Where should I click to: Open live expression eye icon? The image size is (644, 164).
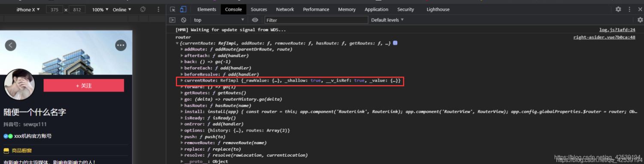255,20
